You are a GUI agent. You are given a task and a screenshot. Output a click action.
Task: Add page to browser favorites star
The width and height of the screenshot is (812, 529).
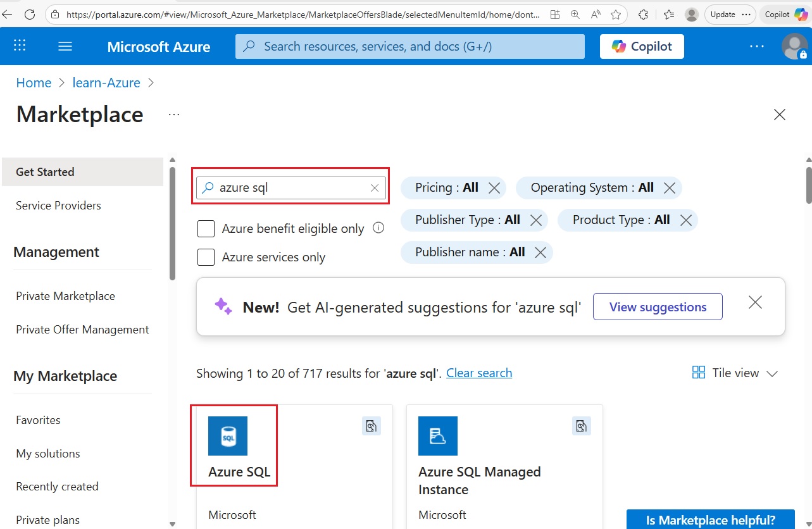coord(616,14)
